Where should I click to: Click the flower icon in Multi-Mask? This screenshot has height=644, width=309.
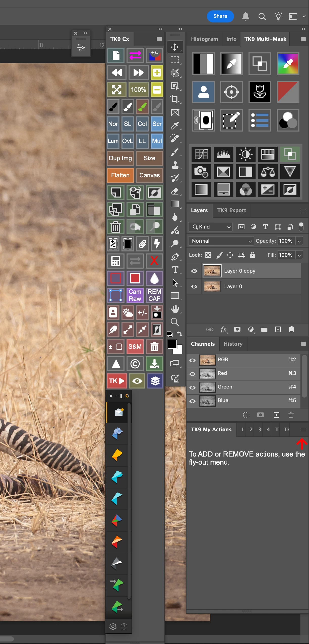pyautogui.click(x=260, y=92)
